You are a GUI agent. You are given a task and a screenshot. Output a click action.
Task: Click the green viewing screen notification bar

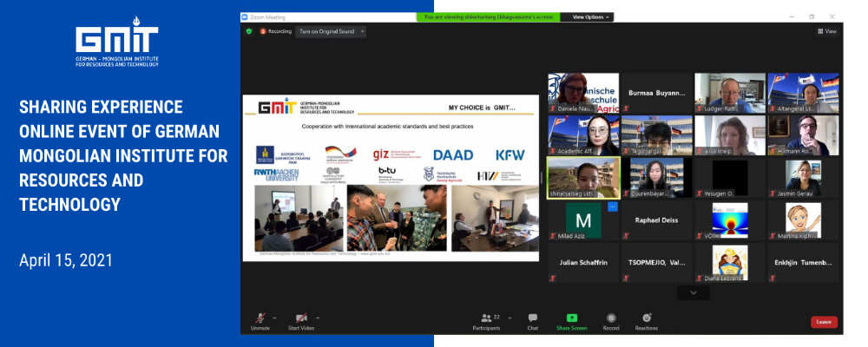tap(488, 17)
